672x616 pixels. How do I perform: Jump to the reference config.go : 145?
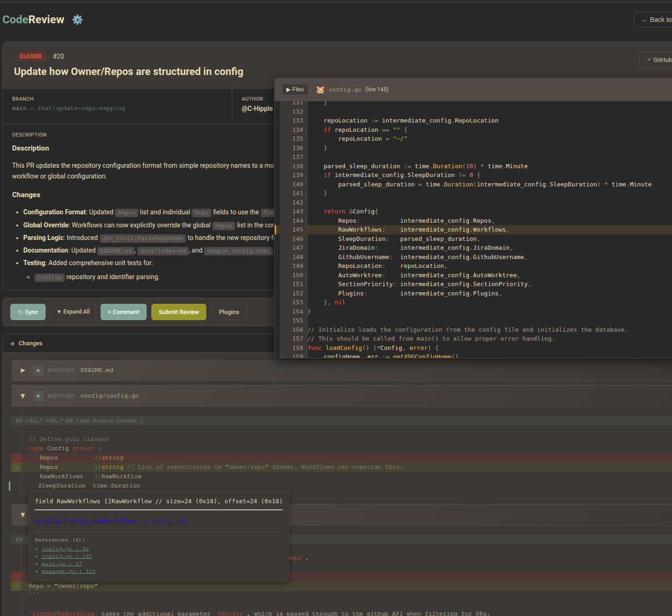(x=67, y=556)
